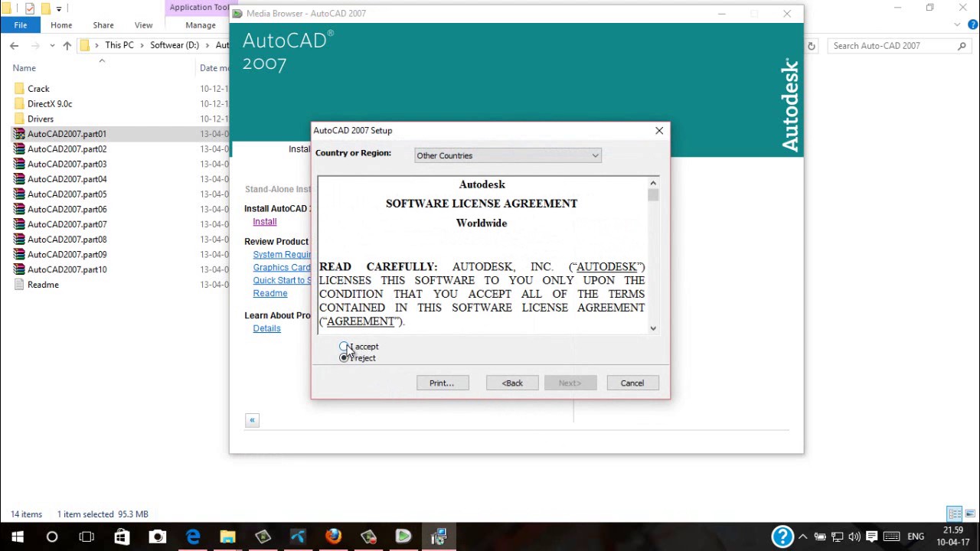Open the Readme link in Media Browser
Image resolution: width=980 pixels, height=551 pixels.
(270, 294)
